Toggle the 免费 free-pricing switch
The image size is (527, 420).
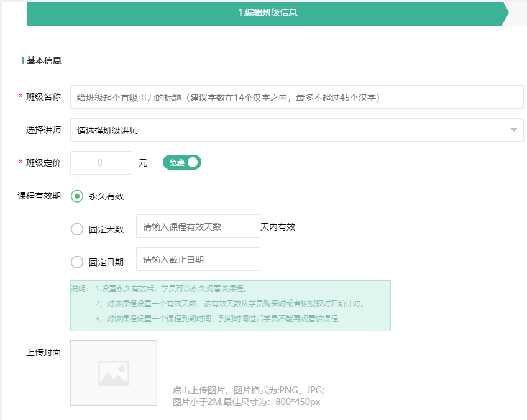tap(182, 162)
